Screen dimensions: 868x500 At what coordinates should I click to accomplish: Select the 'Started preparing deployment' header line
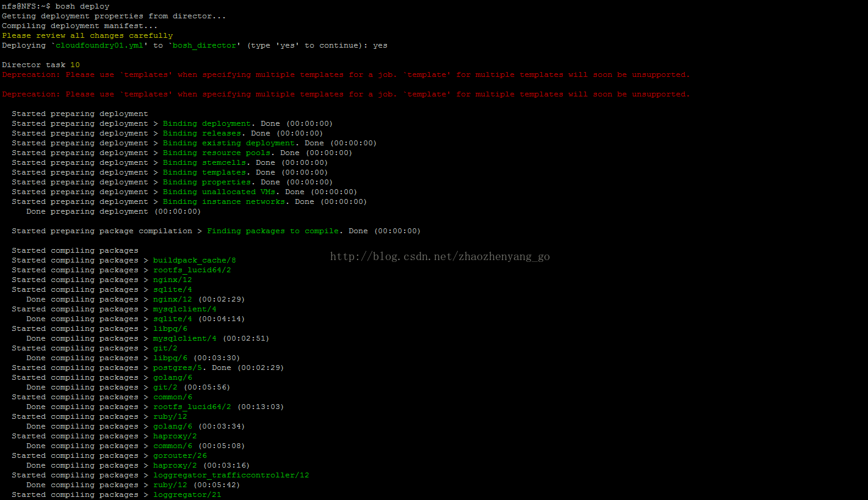click(80, 114)
